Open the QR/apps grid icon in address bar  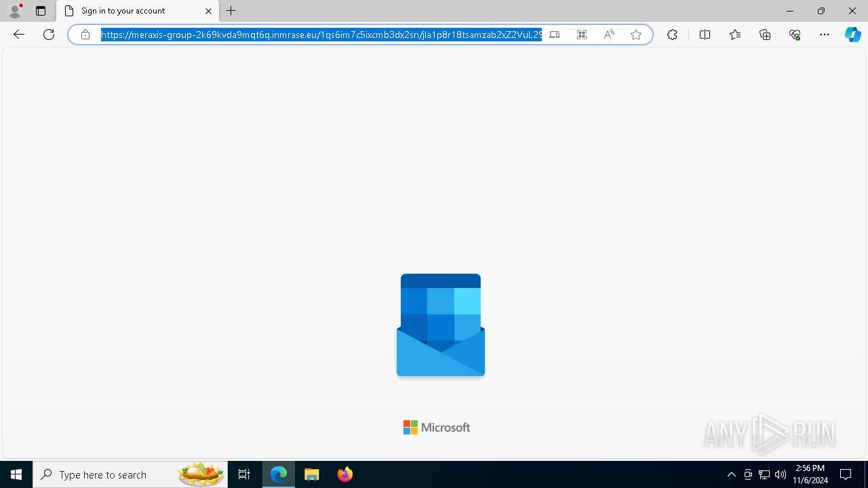tap(582, 35)
